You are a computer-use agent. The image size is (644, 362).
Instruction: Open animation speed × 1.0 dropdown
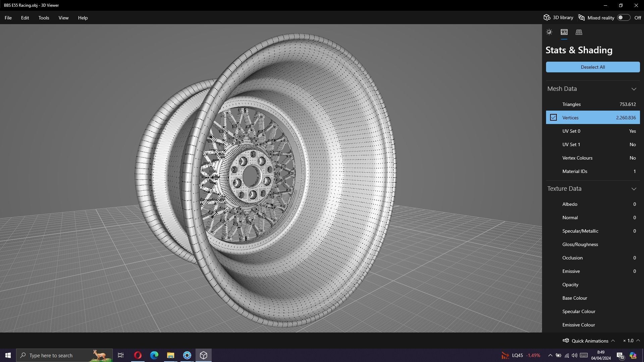click(x=631, y=341)
